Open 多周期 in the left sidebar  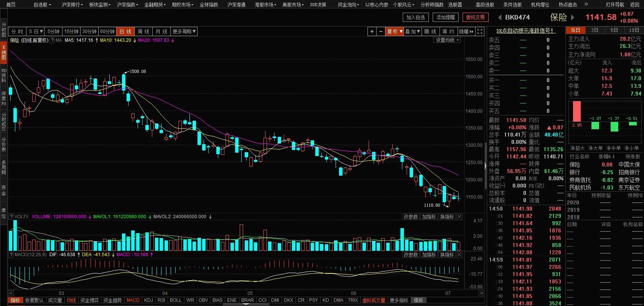(x=3, y=167)
